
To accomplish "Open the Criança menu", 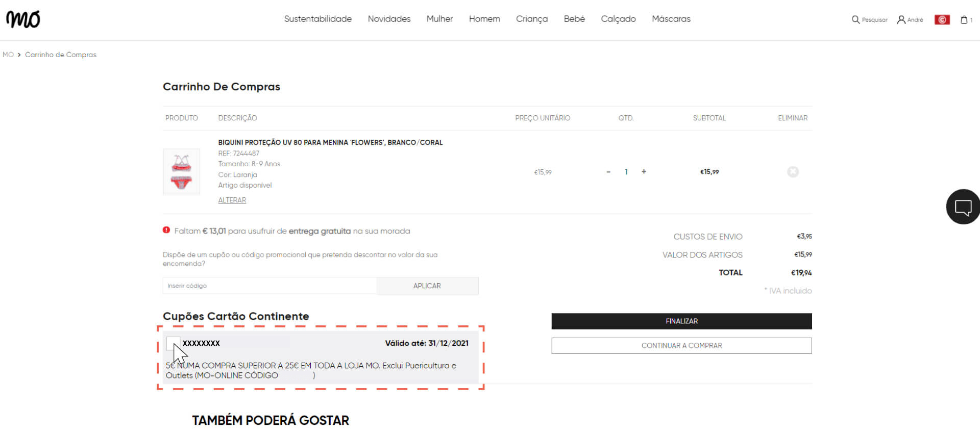I will [532, 19].
